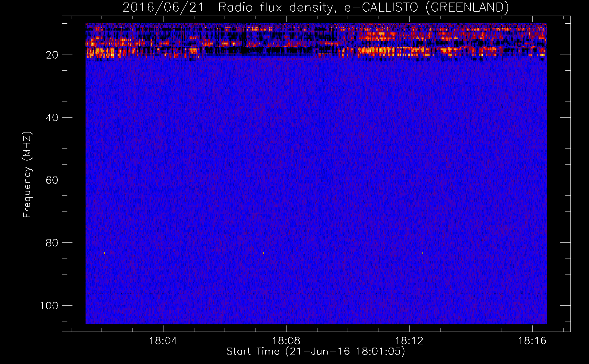Image resolution: width=589 pixels, height=364 pixels.
Task: Click the 20 frequency tick label
Action: (x=52, y=55)
